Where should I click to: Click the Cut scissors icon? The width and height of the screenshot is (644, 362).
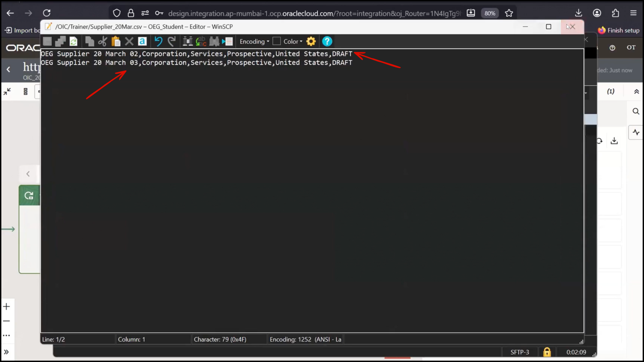pos(103,41)
